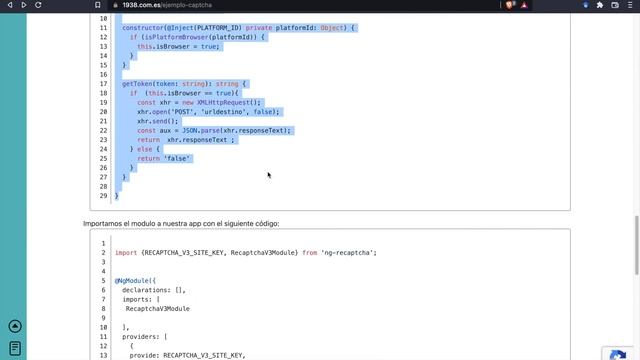Click line number 29 in first code block
The width and height of the screenshot is (640, 360).
pyautogui.click(x=104, y=196)
